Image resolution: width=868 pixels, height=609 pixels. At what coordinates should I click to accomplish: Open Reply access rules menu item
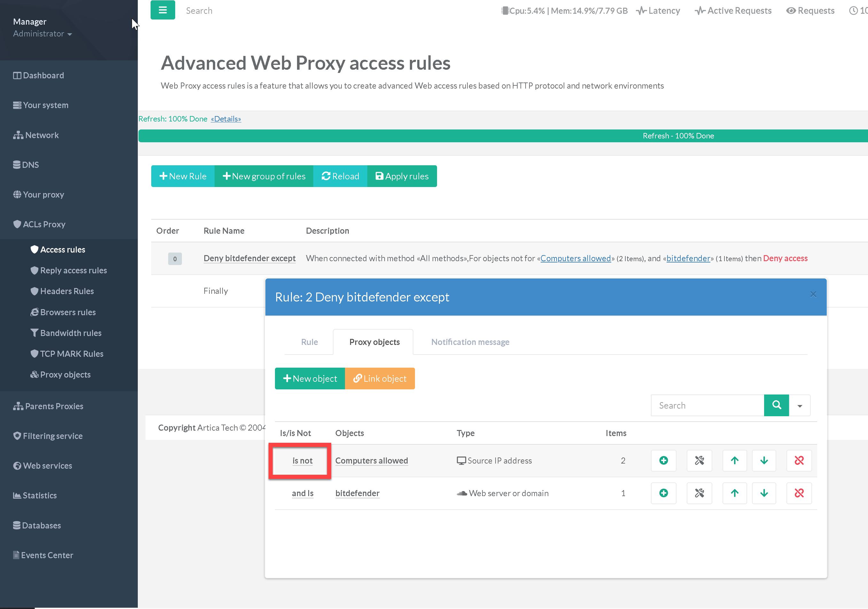[x=73, y=270]
